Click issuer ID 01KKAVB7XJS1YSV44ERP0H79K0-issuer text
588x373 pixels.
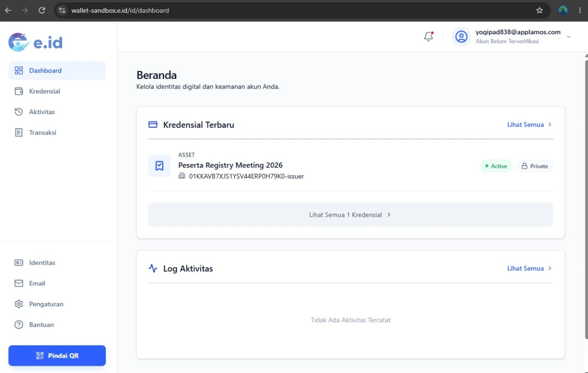(246, 176)
